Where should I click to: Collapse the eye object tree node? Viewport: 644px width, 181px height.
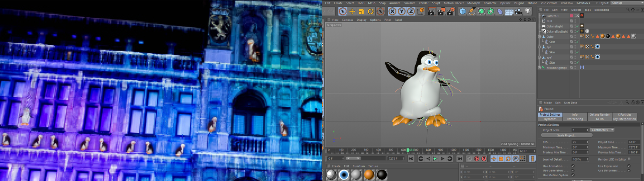(540, 47)
